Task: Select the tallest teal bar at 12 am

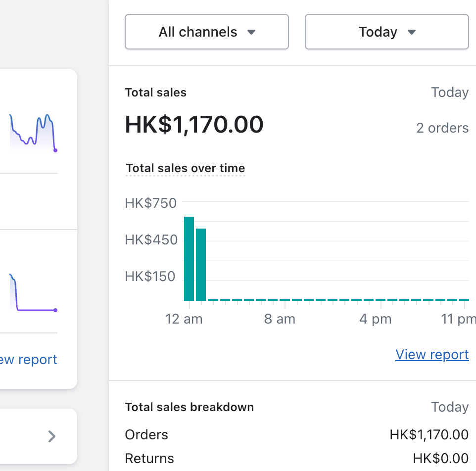Action: point(189,258)
